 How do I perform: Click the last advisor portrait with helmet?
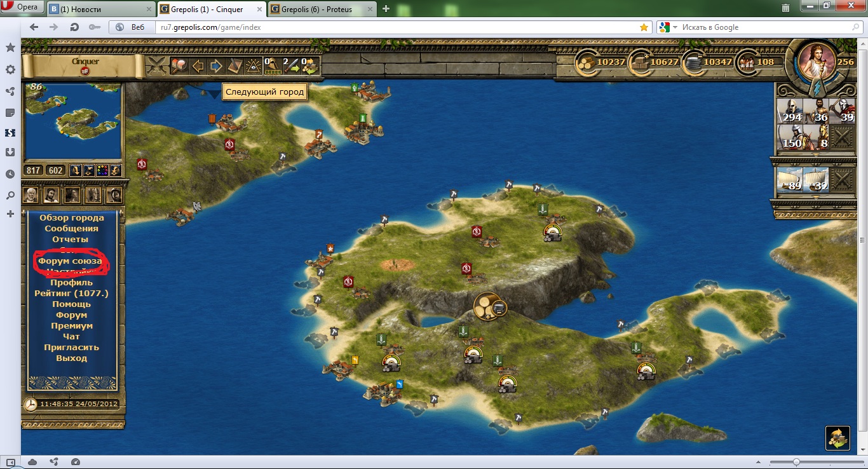pyautogui.click(x=114, y=194)
